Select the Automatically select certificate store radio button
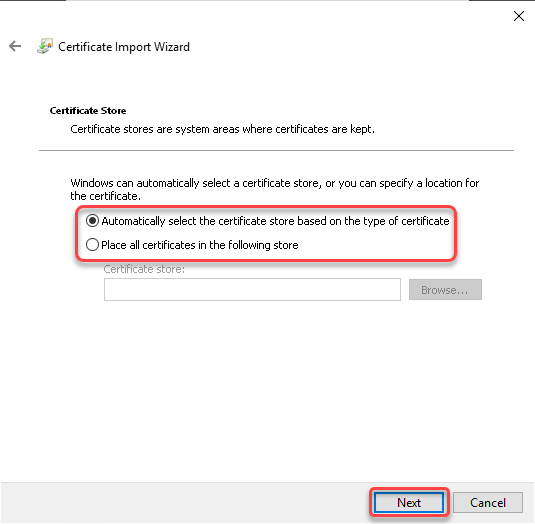 92,221
